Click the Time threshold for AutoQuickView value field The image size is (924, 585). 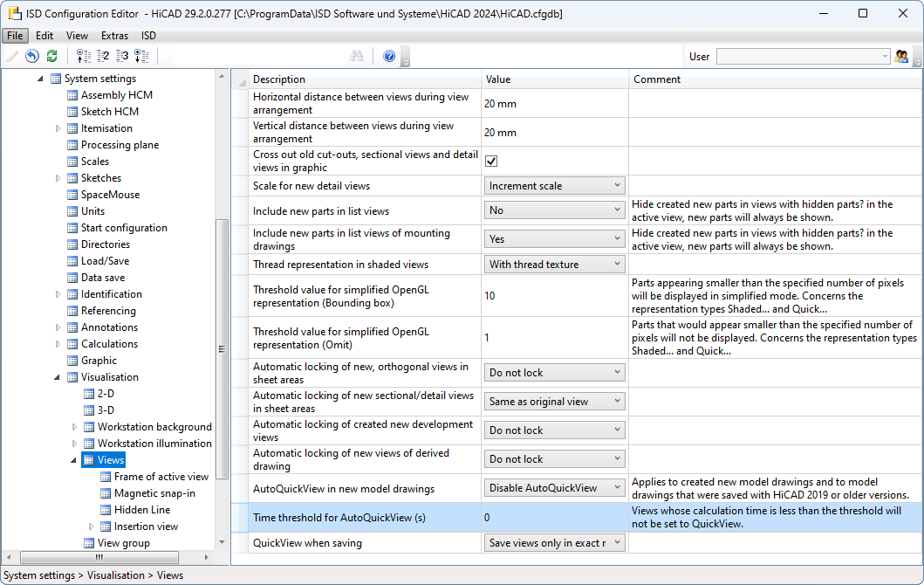pos(554,518)
